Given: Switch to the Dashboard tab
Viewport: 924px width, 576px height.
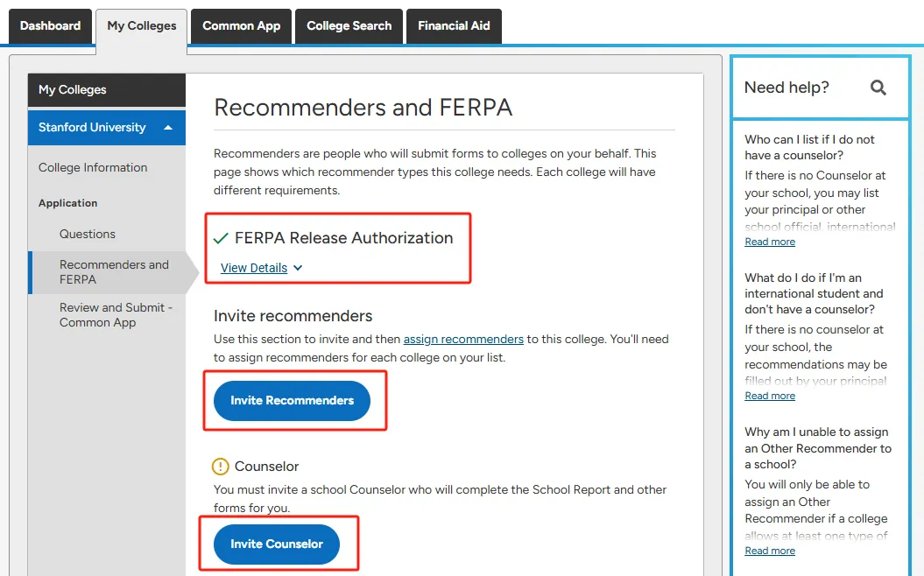Looking at the screenshot, I should coord(50,26).
